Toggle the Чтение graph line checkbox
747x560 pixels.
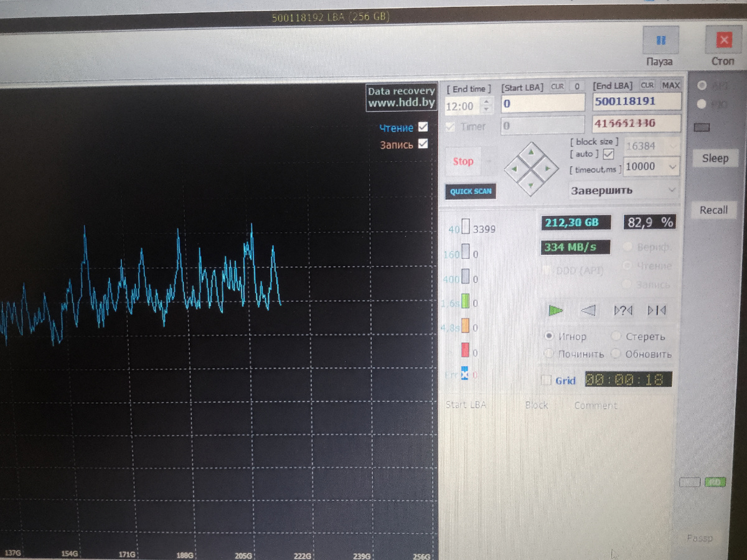point(423,127)
